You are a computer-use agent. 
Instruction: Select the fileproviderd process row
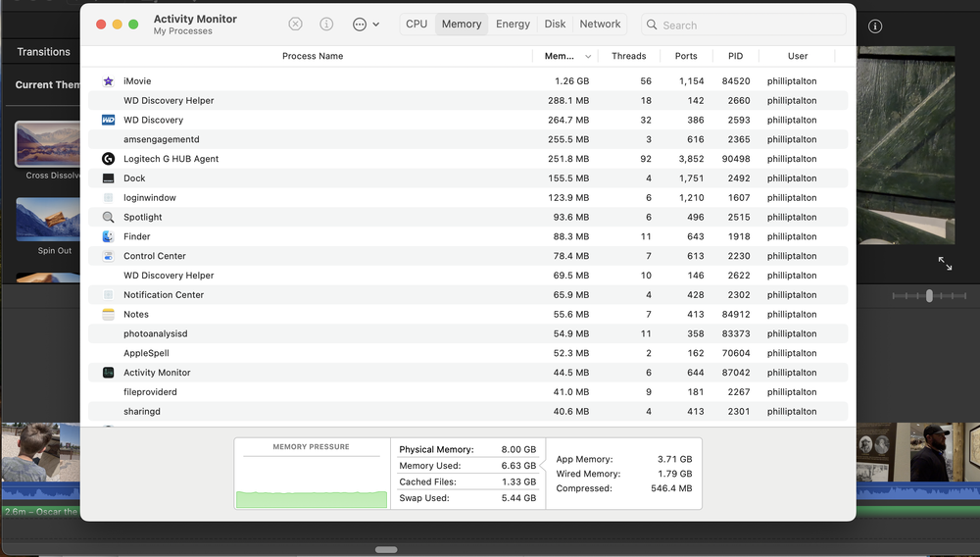point(467,392)
